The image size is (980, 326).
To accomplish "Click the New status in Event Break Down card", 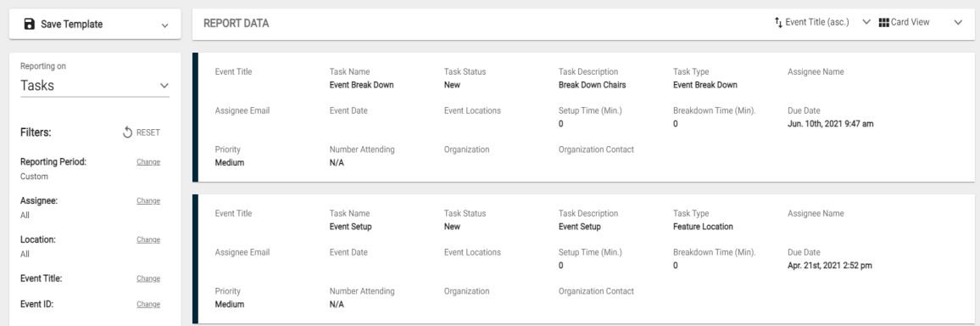I will (452, 85).
